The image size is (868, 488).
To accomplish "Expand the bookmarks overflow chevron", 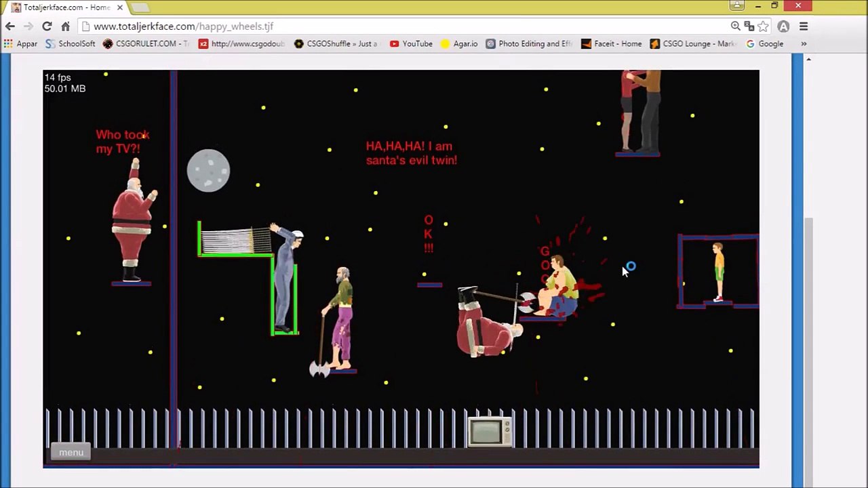I will coord(804,43).
